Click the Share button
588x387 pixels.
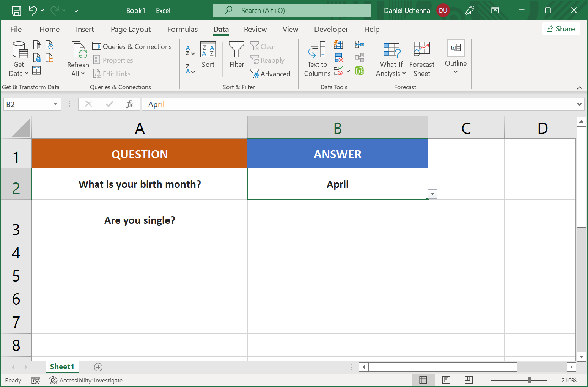coord(561,28)
